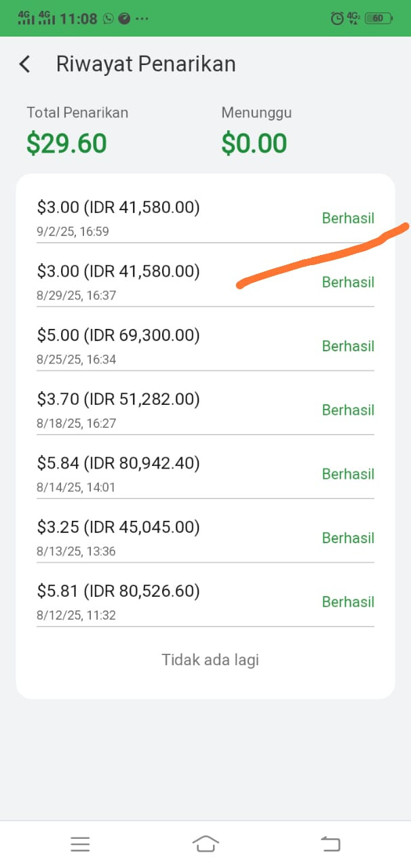The width and height of the screenshot is (411, 868).
Task: Select the $3.70 (IDR 51,282.00) withdrawal entry
Action: pos(206,410)
